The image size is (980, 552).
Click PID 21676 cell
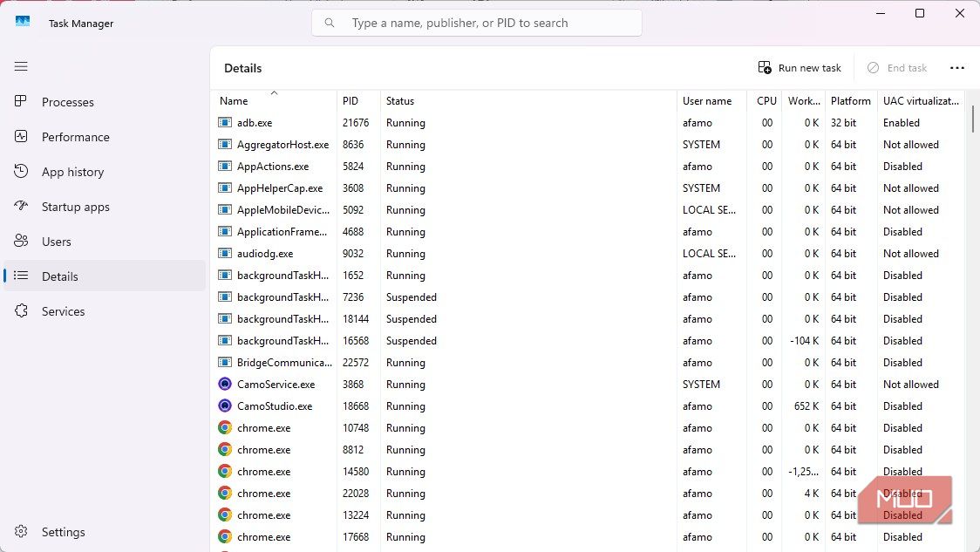coord(356,123)
